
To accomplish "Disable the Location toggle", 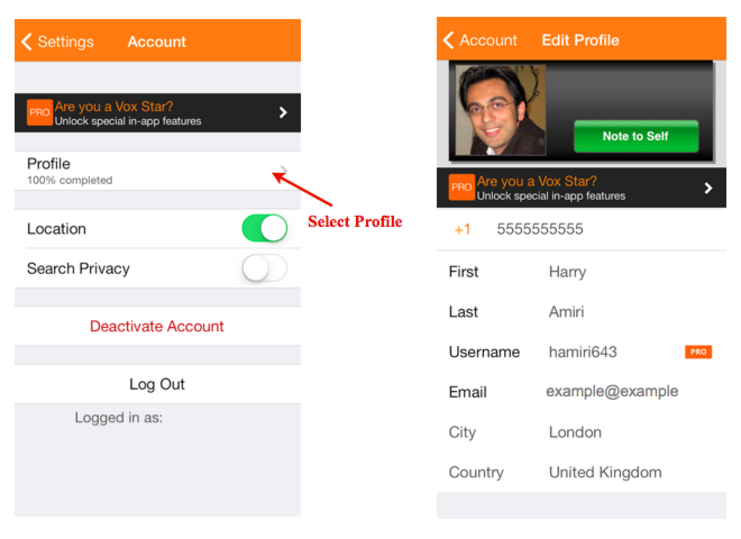I will click(265, 229).
